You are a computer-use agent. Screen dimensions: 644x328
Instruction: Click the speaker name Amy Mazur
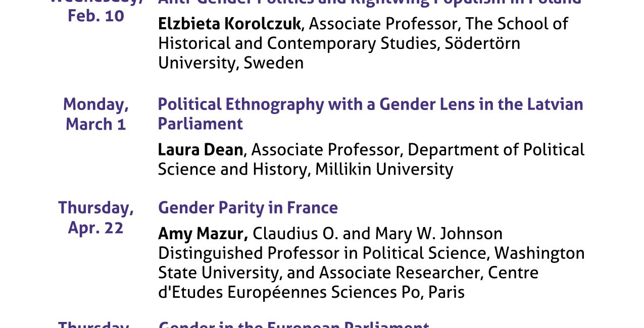pyautogui.click(x=203, y=234)
